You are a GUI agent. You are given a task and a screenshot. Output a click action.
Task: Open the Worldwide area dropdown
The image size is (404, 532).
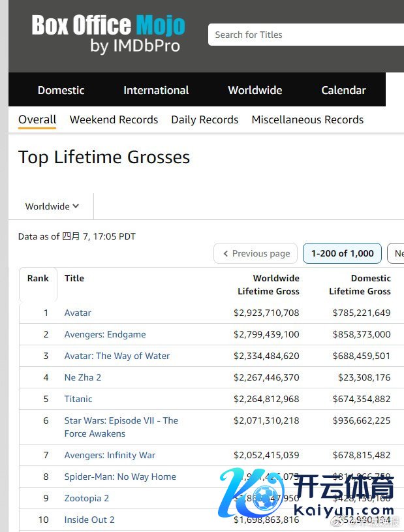pyautogui.click(x=52, y=206)
